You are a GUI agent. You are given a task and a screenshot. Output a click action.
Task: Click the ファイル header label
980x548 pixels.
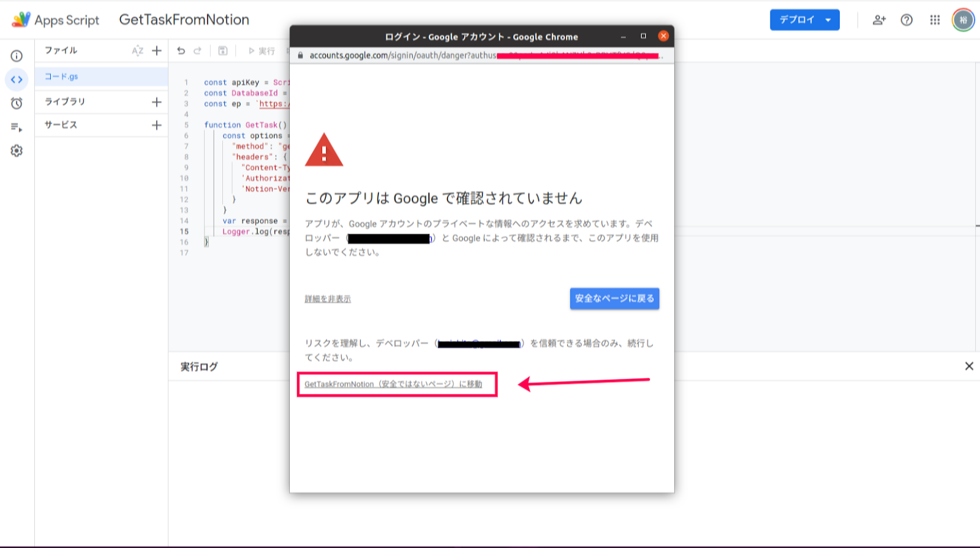coord(61,50)
